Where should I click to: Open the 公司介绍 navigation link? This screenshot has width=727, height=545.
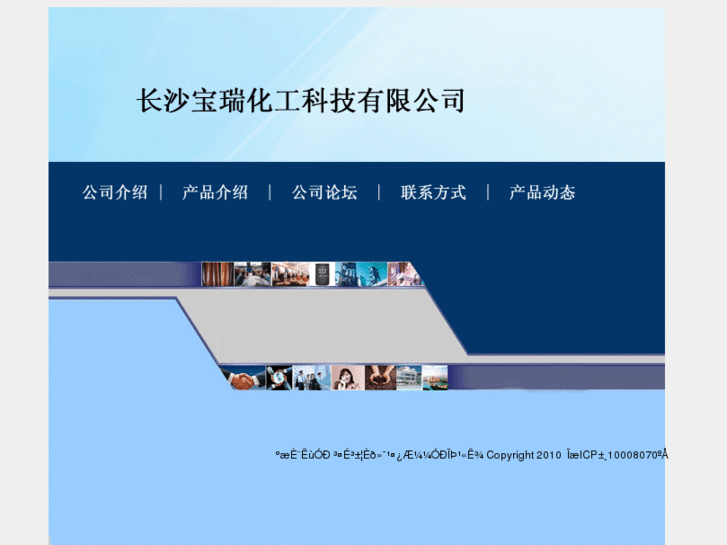(x=115, y=192)
